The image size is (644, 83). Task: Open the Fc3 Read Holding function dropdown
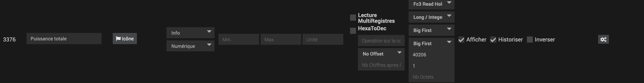pyautogui.click(x=431, y=4)
